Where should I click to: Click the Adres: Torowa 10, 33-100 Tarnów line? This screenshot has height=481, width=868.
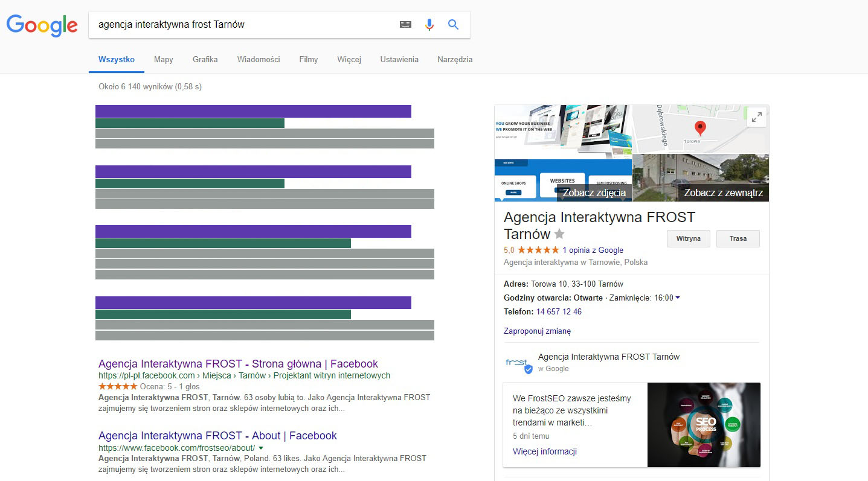(x=564, y=284)
